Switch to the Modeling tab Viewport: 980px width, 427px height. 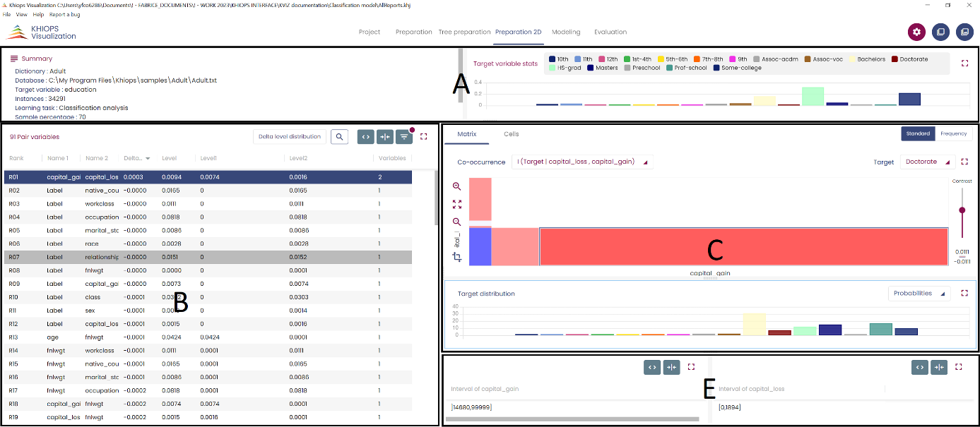566,32
